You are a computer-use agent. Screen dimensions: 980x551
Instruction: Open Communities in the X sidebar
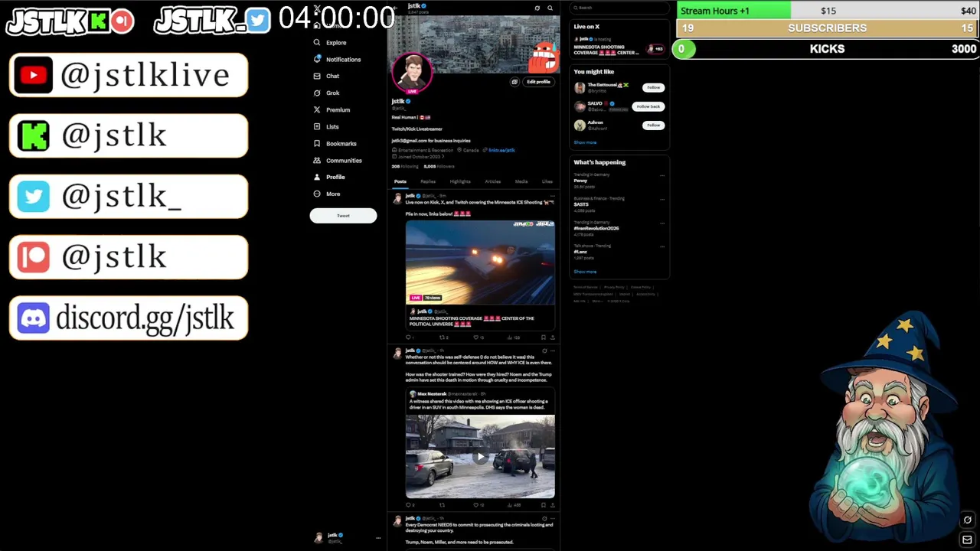(338, 161)
